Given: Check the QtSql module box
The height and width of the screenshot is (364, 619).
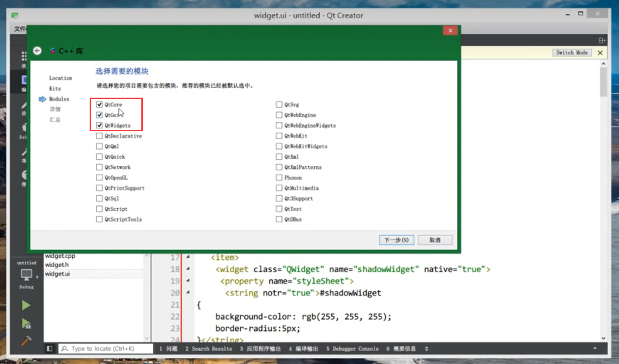Looking at the screenshot, I should point(100,199).
